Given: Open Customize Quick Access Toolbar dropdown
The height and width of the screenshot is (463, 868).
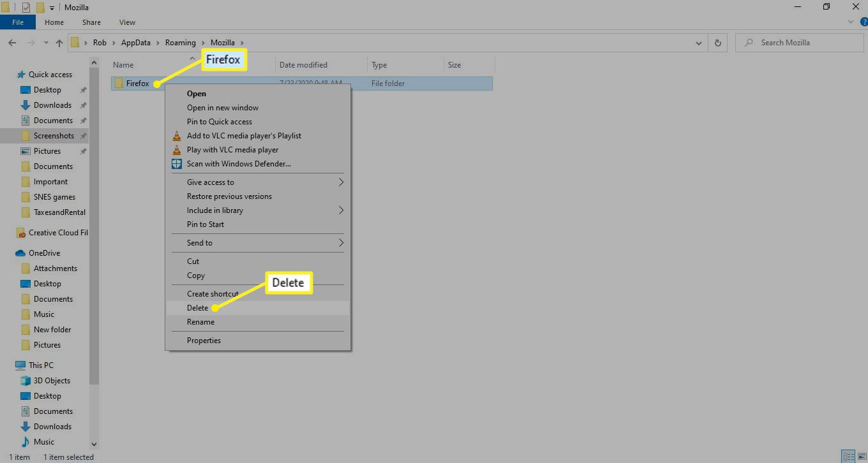Looking at the screenshot, I should 52,8.
